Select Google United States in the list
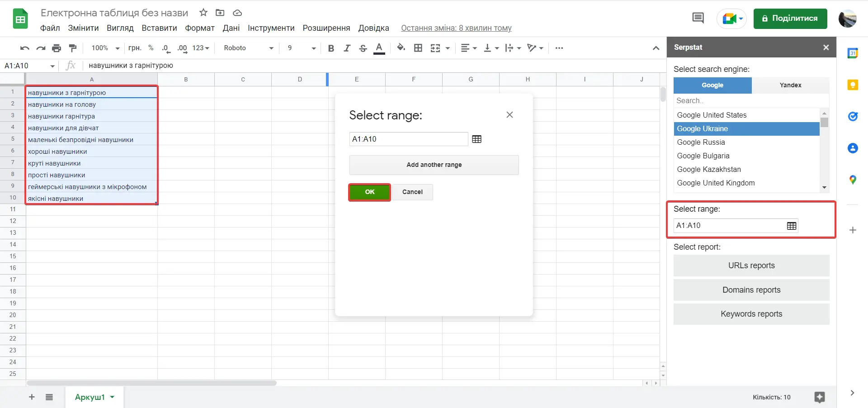 point(746,115)
